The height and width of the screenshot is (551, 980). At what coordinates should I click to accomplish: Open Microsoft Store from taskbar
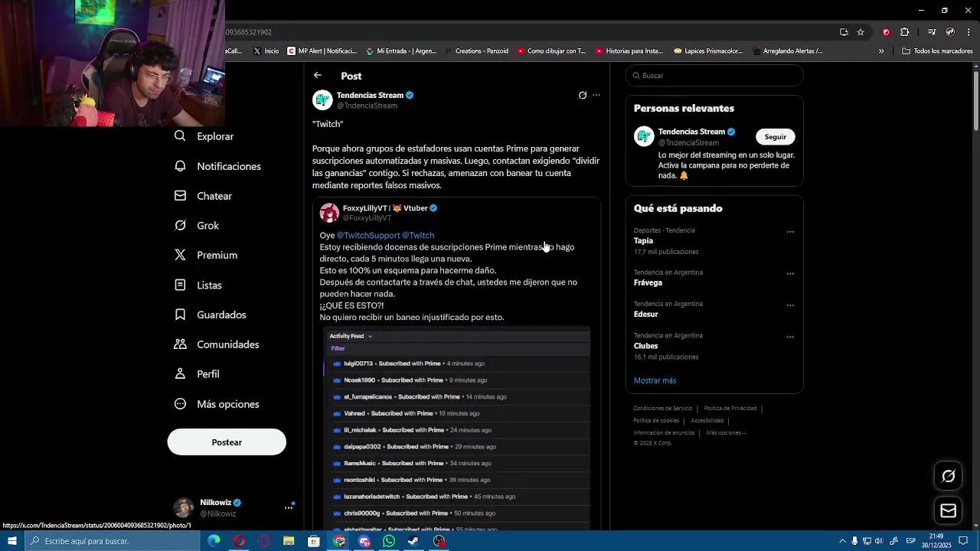tap(314, 541)
